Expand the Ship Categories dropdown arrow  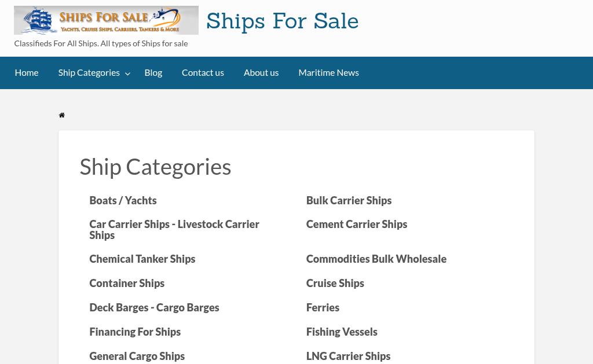pyautogui.click(x=128, y=73)
